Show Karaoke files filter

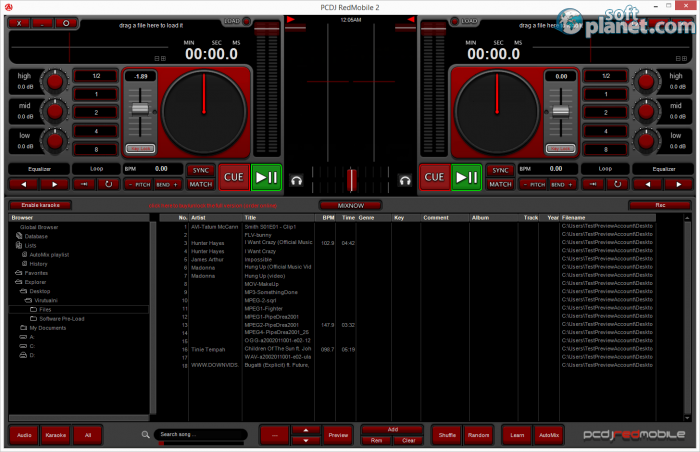point(55,435)
